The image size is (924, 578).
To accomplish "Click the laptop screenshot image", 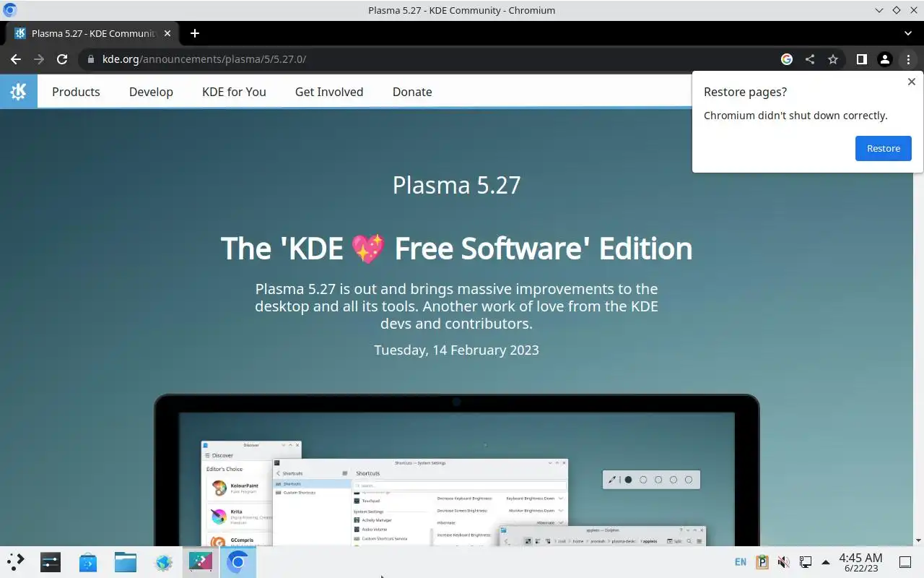I will [x=456, y=470].
